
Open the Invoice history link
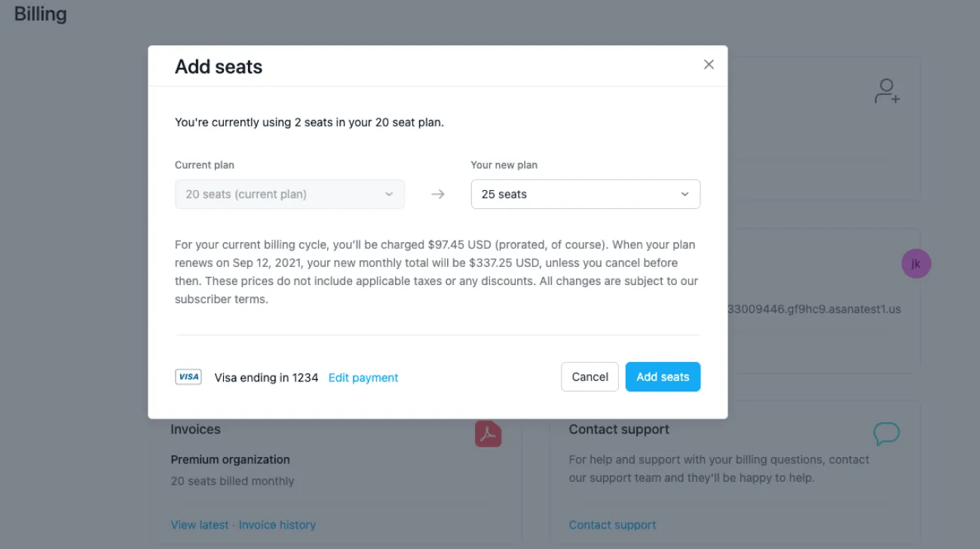click(x=277, y=525)
